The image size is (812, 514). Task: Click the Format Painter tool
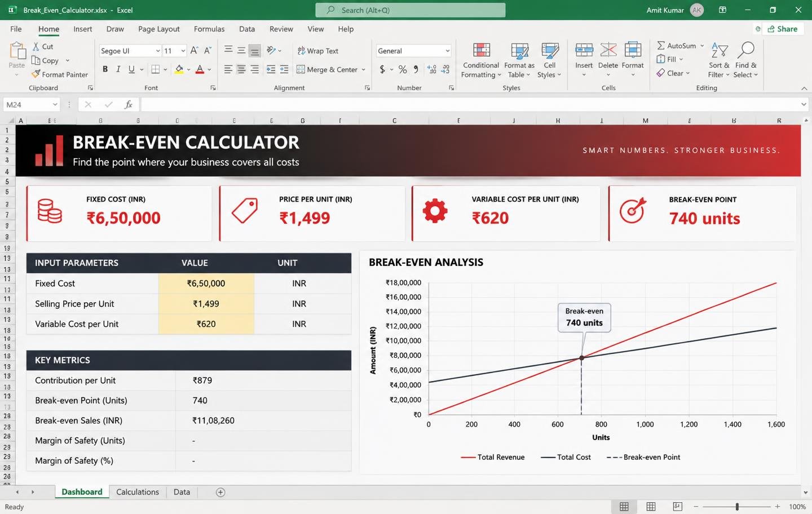(60, 74)
